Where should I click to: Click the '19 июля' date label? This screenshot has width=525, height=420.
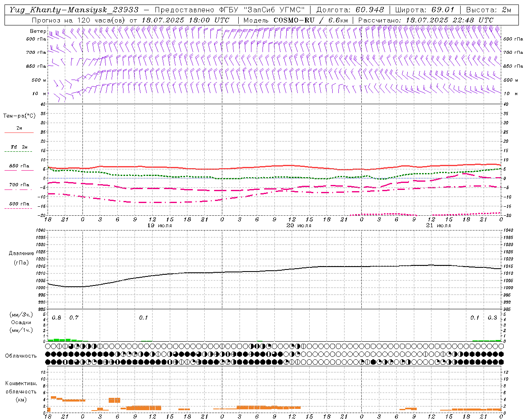coord(159,226)
